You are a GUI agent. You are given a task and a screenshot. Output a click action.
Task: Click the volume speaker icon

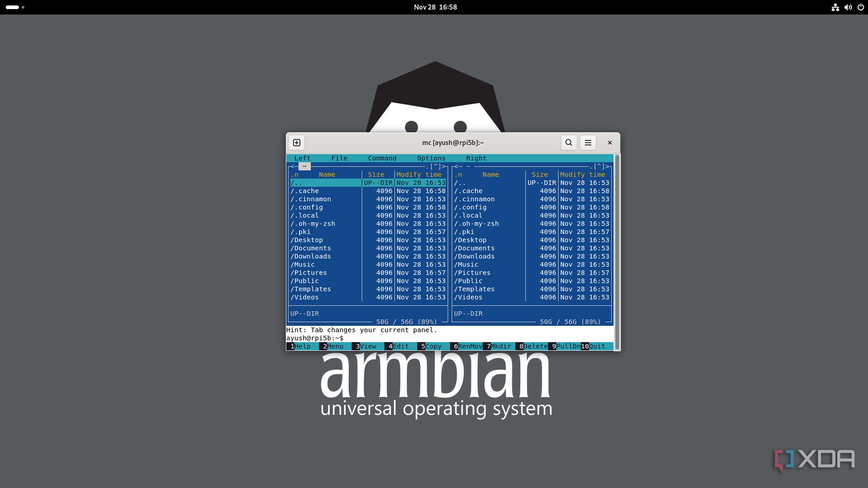tap(848, 7)
